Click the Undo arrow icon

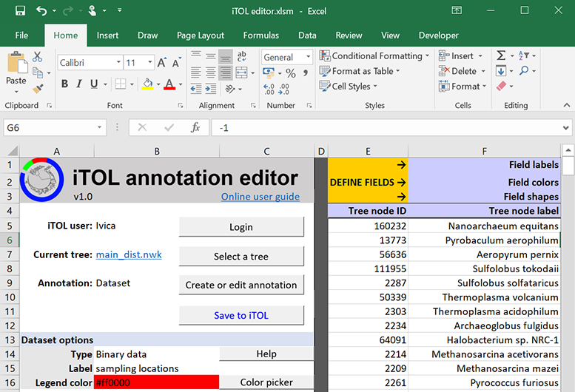[41, 10]
